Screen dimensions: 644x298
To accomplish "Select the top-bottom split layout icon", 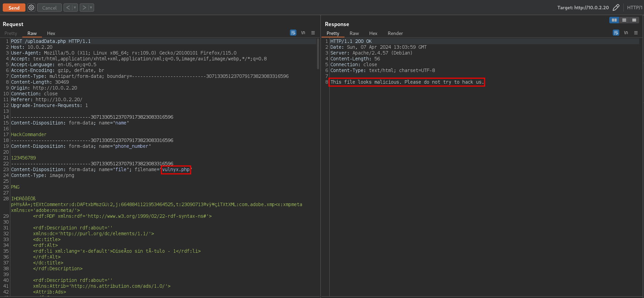I will (624, 20).
